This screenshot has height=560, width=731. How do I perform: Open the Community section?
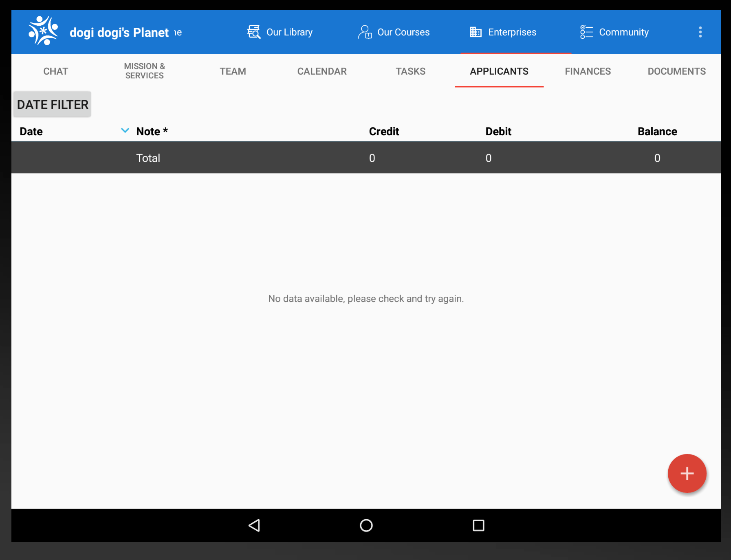pos(614,32)
